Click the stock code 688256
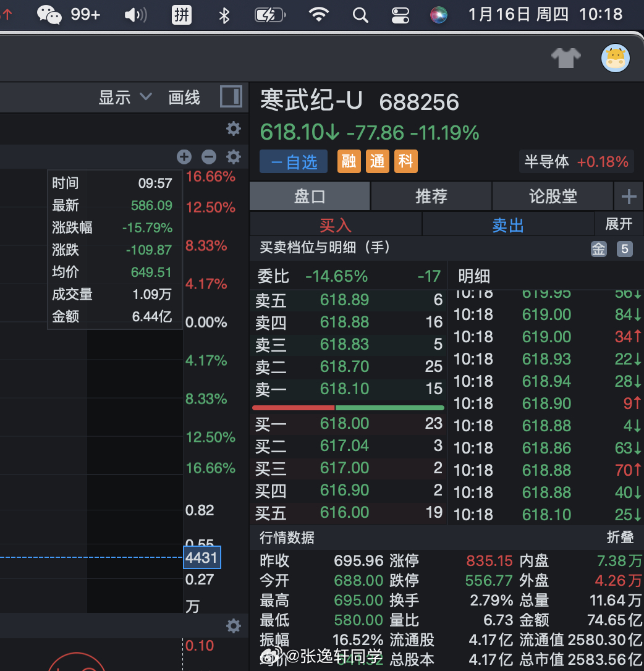This screenshot has height=671, width=644. tap(419, 103)
